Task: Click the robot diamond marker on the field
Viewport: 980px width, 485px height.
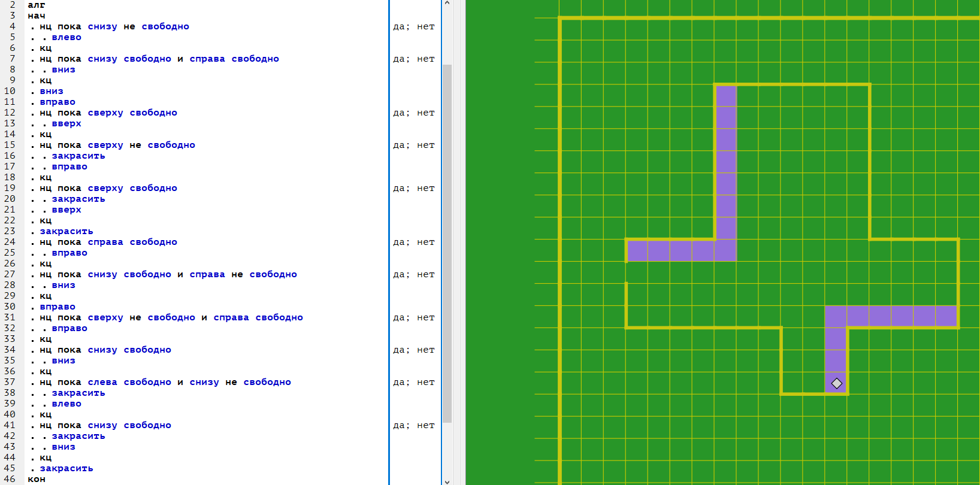Action: [x=836, y=383]
